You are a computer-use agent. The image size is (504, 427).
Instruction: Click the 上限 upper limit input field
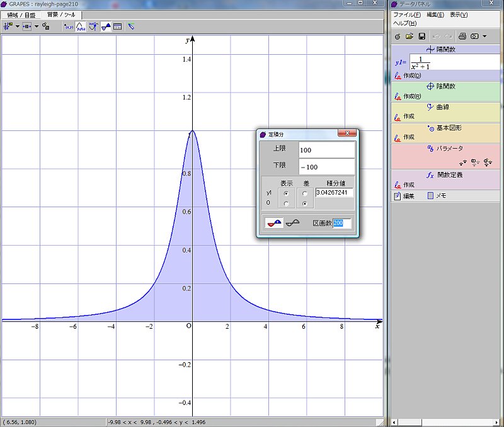click(326, 150)
